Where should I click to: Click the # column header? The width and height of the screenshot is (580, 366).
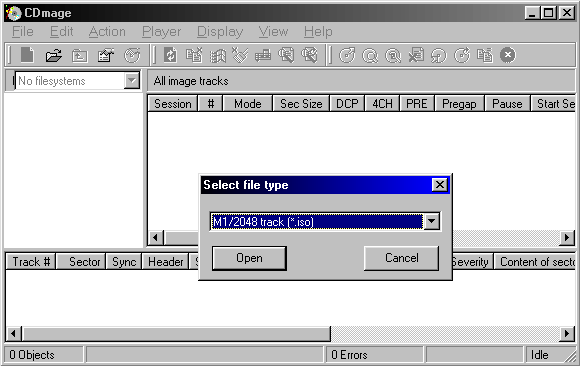click(x=210, y=104)
